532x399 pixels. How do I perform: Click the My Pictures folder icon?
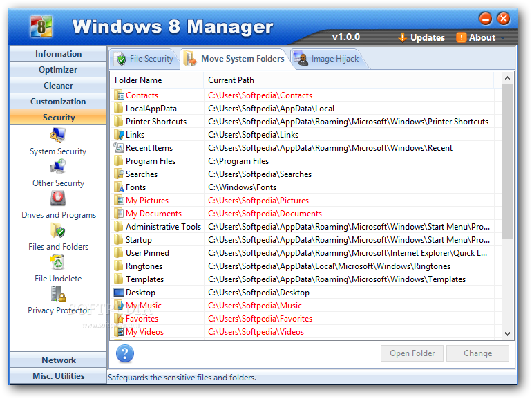pyautogui.click(x=119, y=201)
